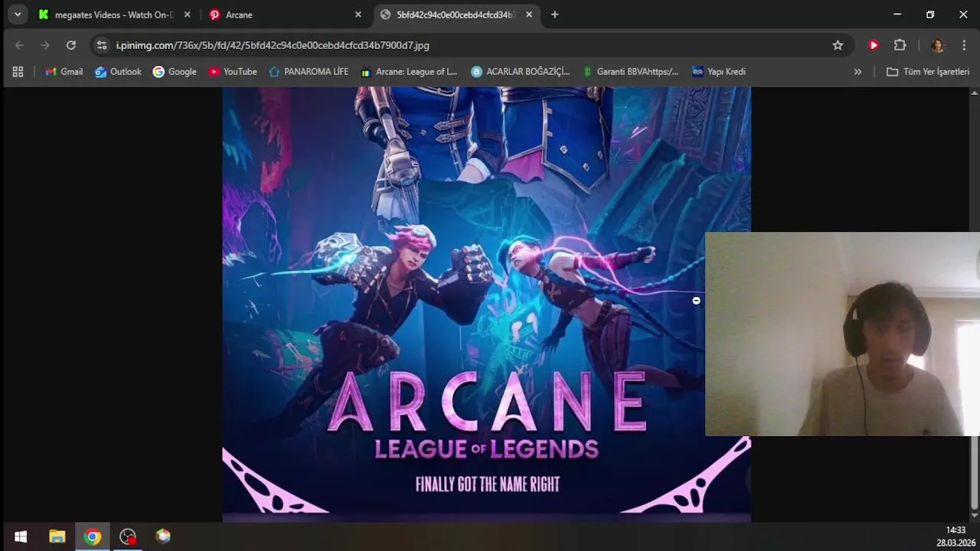Open the Gmail bookmark
This screenshot has width=980, height=551.
[64, 71]
